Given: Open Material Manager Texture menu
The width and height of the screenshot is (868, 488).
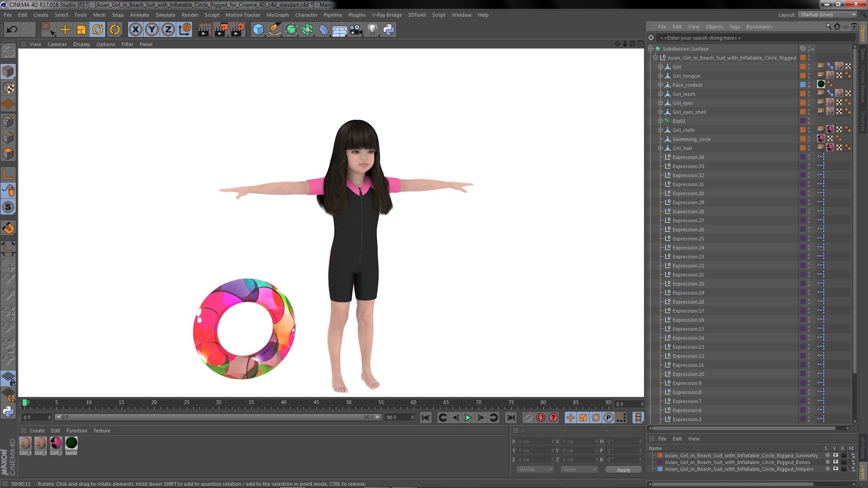Looking at the screenshot, I should pyautogui.click(x=102, y=431).
